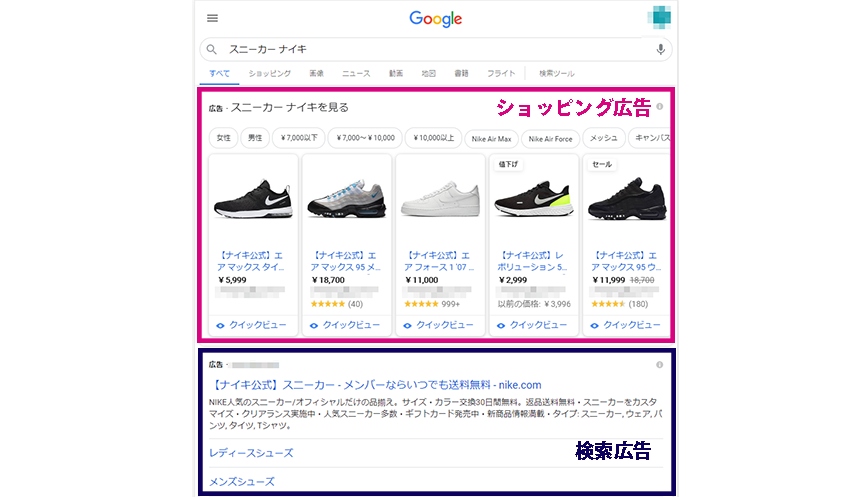This screenshot has height=500, width=850.
Task: Open the レボリューション 5 product title
Action: (x=532, y=261)
